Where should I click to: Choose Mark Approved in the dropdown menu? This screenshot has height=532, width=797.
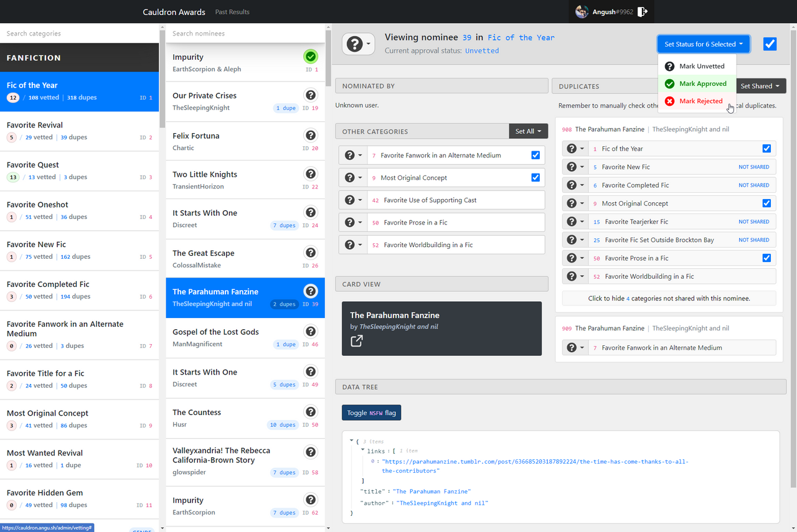[702, 84]
